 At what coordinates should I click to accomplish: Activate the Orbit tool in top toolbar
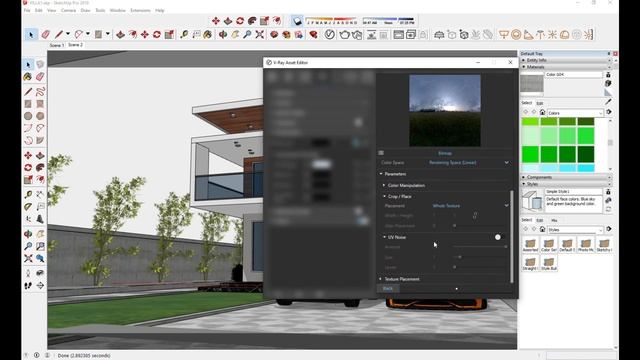coord(223,35)
